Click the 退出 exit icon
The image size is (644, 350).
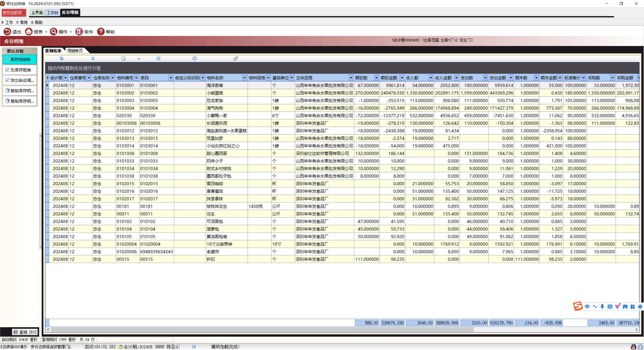(7, 32)
